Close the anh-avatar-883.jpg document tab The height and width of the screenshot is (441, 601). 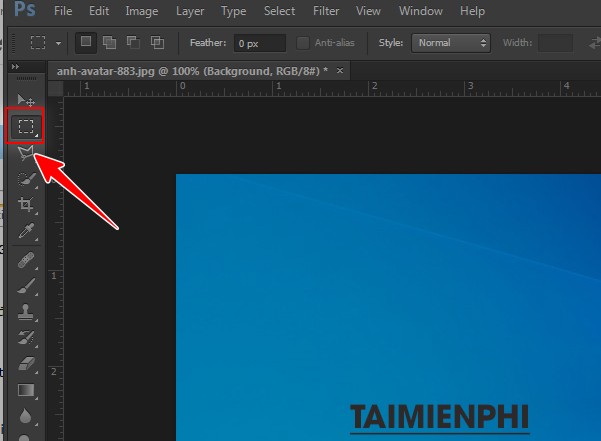(x=340, y=70)
